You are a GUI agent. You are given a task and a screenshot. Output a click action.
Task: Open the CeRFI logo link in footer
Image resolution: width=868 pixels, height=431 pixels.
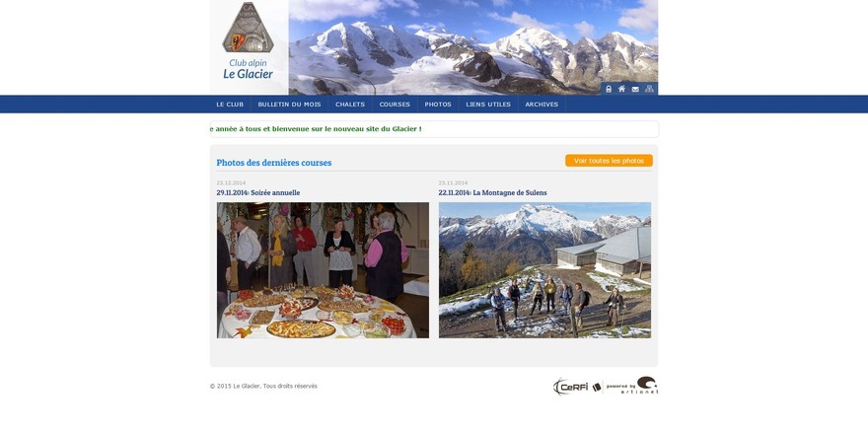pyautogui.click(x=571, y=387)
